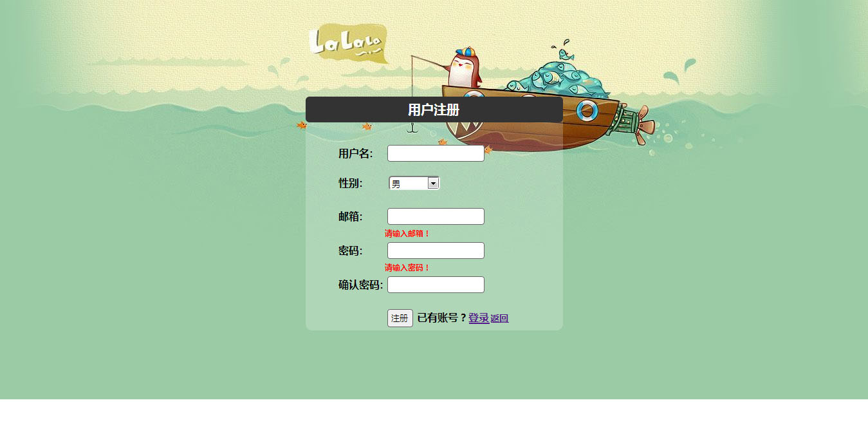This screenshot has height=427, width=868.
Task: Click the 请输入密码 error message
Action: pyautogui.click(x=407, y=268)
